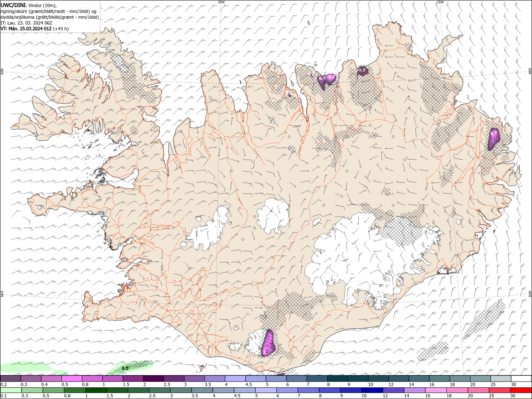Click the '(+43 h)' forecast offset text
The image size is (532, 399).
61,29
